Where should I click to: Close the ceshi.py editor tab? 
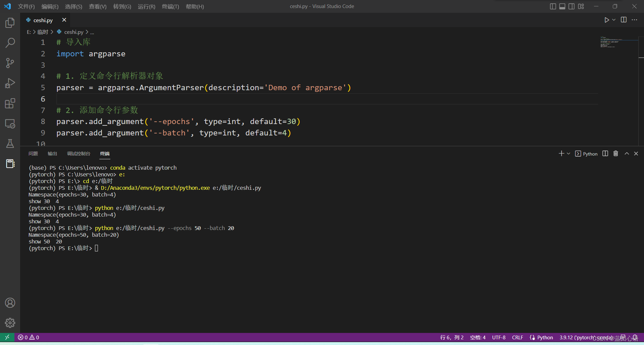point(64,20)
